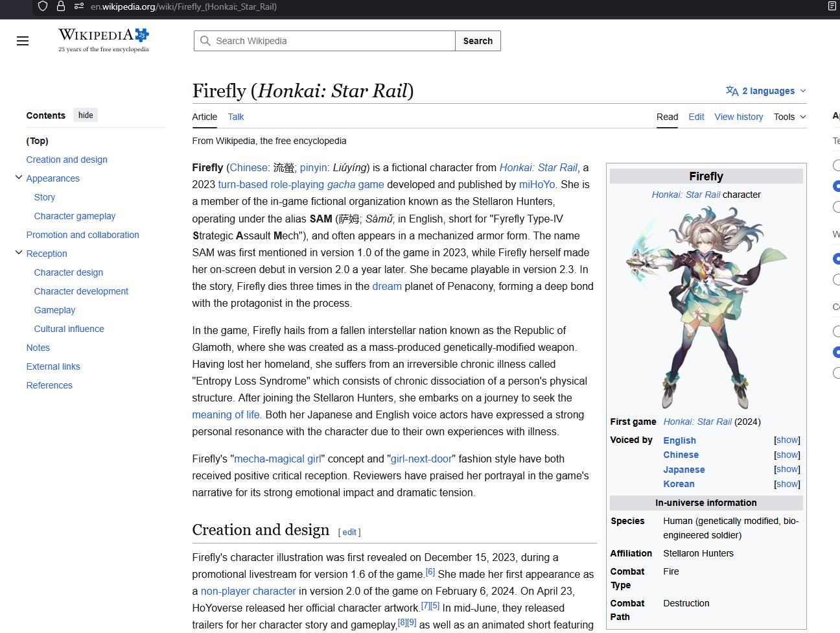Image resolution: width=840 pixels, height=633 pixels.
Task: Open the site permissions icon in address bar
Action: [x=79, y=6]
